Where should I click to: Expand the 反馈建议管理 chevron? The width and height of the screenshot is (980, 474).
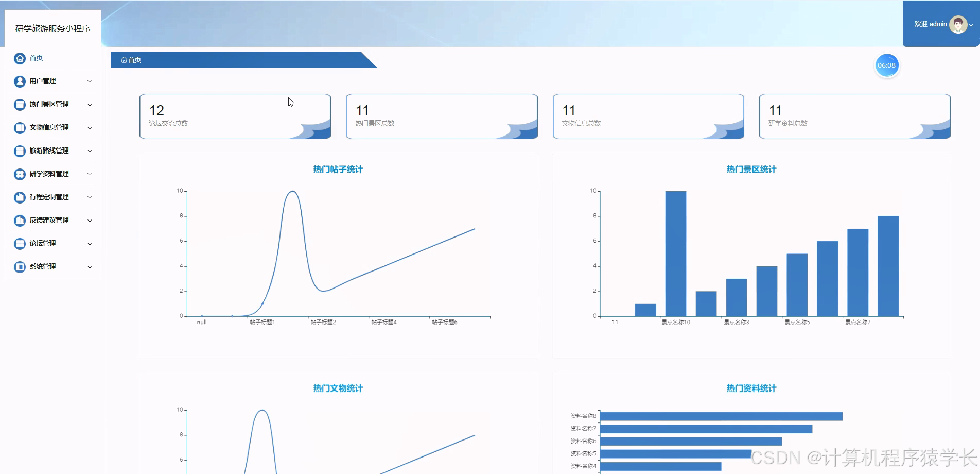[90, 221]
